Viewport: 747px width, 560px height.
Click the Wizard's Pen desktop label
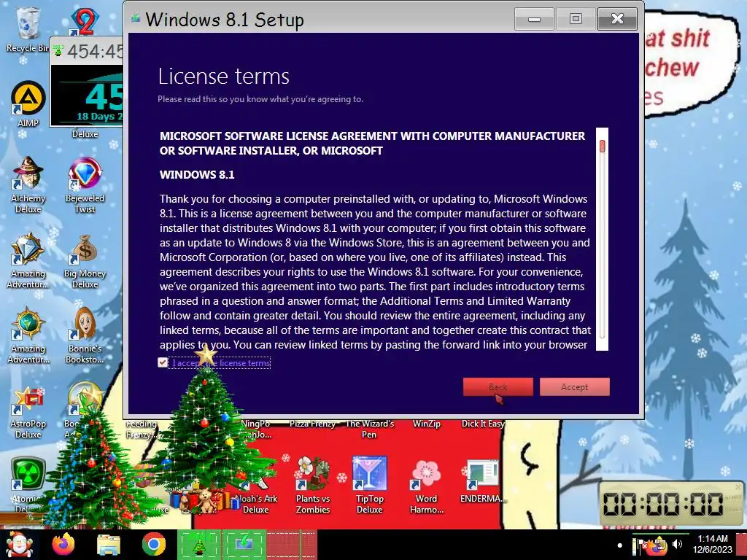[369, 429]
